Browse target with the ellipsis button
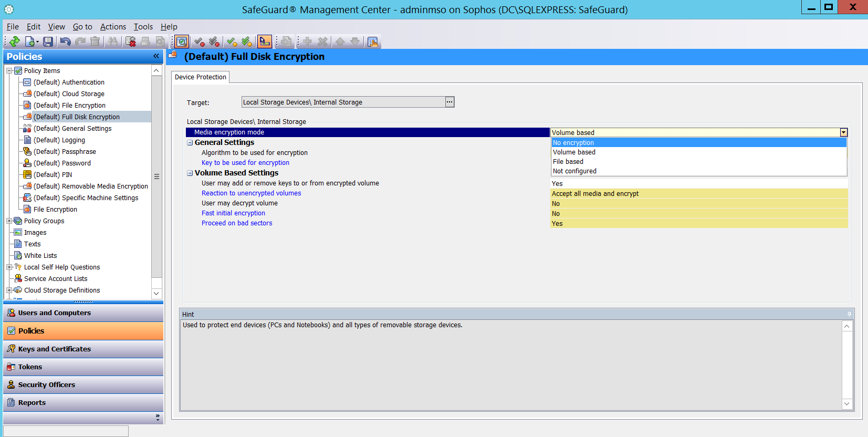 pyautogui.click(x=449, y=102)
